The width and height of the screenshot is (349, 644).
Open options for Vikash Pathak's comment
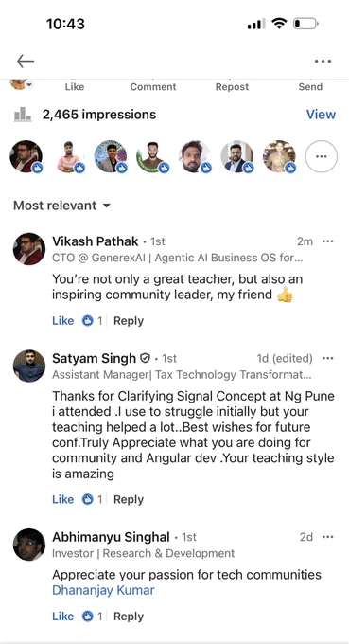[x=327, y=241]
